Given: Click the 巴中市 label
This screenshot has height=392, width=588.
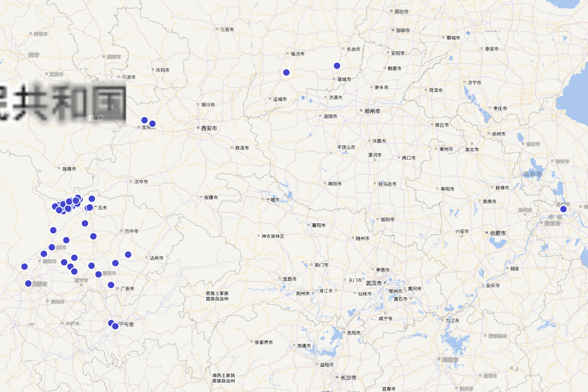Looking at the screenshot, I should click(132, 231).
